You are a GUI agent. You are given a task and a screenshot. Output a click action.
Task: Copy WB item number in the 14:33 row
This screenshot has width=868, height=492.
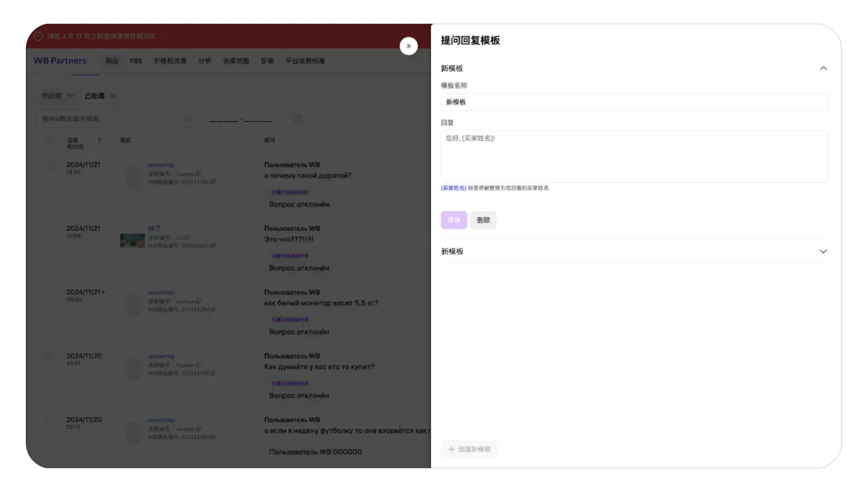pyautogui.click(x=213, y=182)
